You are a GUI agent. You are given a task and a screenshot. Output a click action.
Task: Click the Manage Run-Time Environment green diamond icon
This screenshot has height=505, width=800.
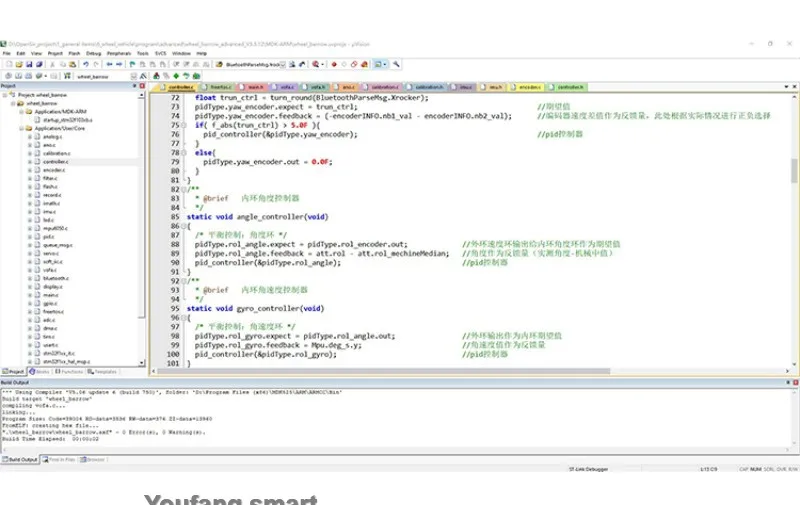pos(176,76)
